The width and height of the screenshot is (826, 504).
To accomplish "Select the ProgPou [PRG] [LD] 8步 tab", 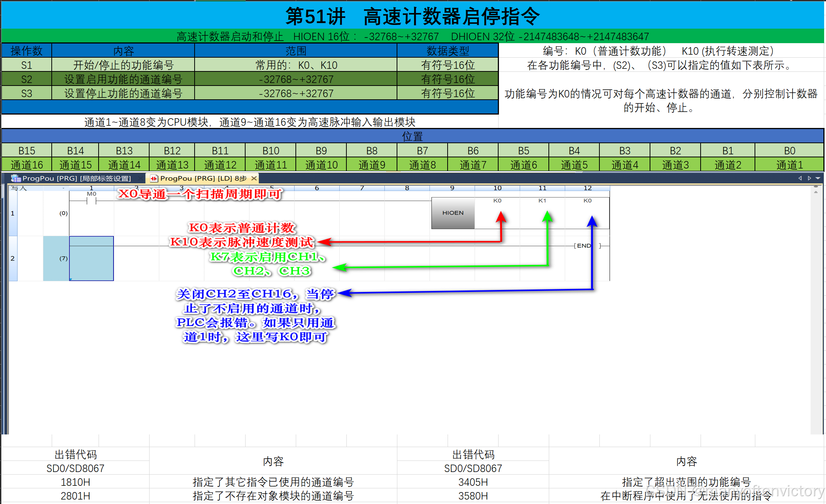I will [x=203, y=179].
